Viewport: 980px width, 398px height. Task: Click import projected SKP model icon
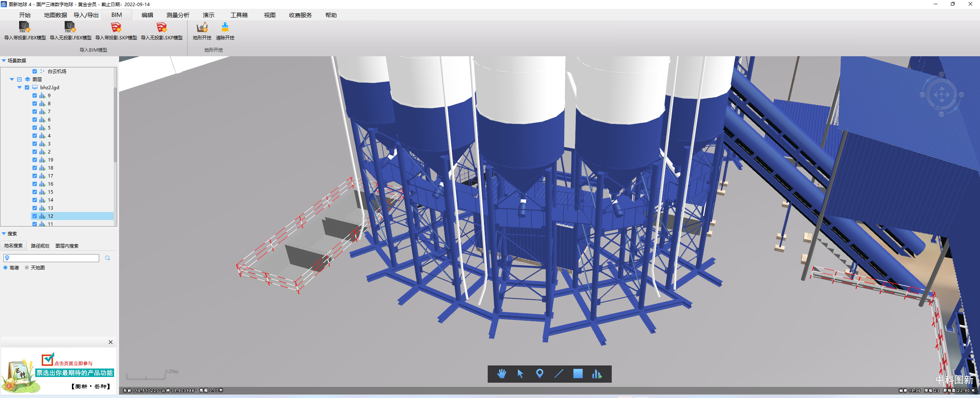(116, 28)
